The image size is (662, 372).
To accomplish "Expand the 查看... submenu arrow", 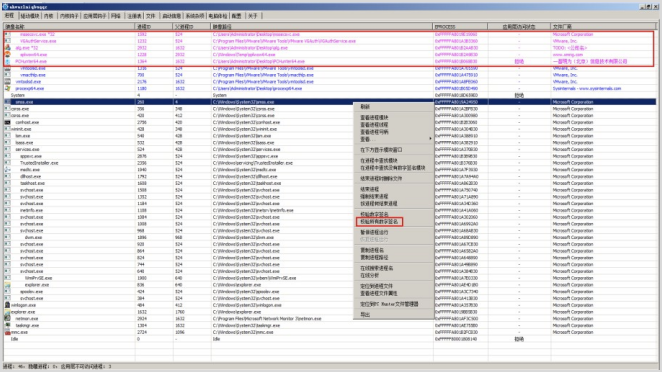I will pos(430,139).
